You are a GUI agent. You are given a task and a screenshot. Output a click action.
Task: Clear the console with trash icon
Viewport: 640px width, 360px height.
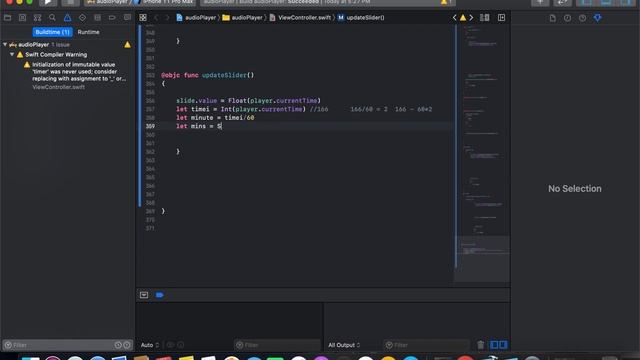pos(481,345)
